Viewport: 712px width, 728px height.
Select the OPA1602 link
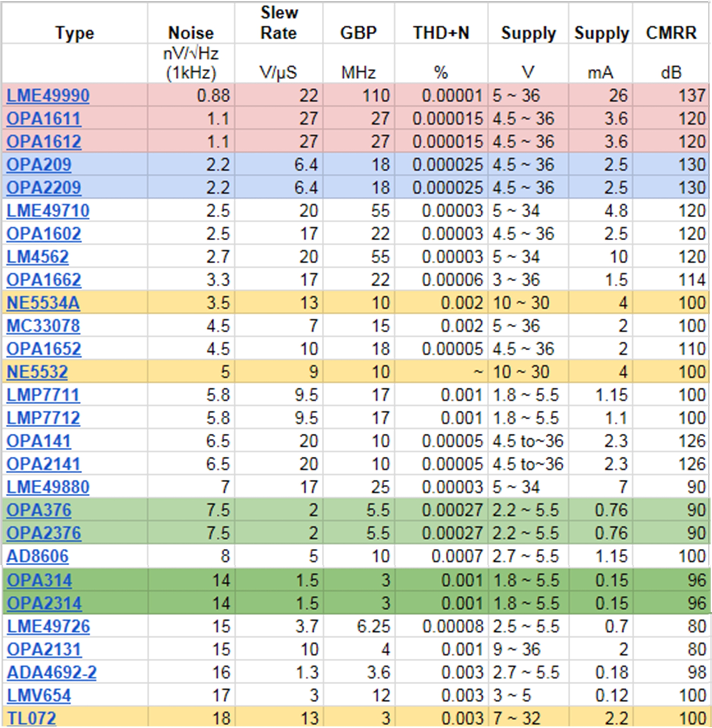click(x=44, y=234)
